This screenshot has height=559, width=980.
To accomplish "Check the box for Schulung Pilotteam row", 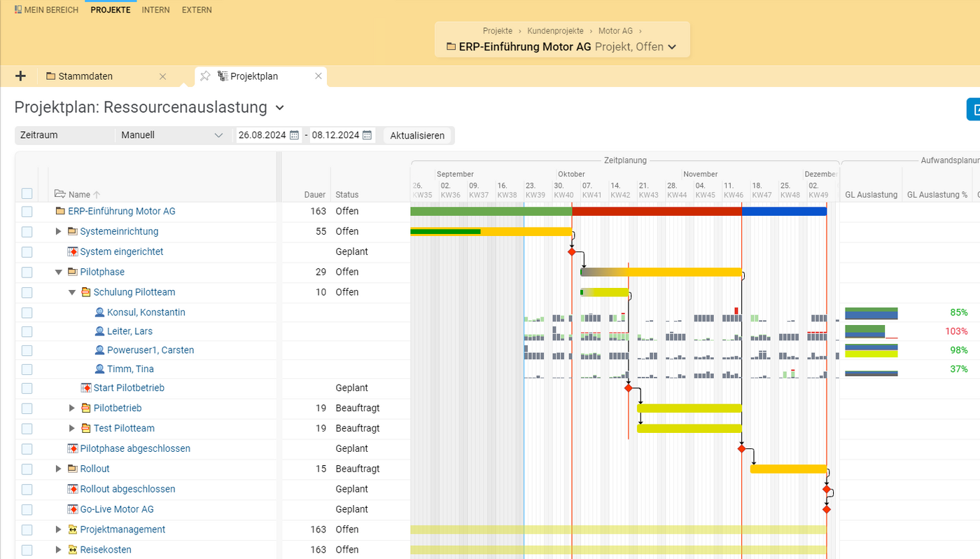I will (27, 293).
